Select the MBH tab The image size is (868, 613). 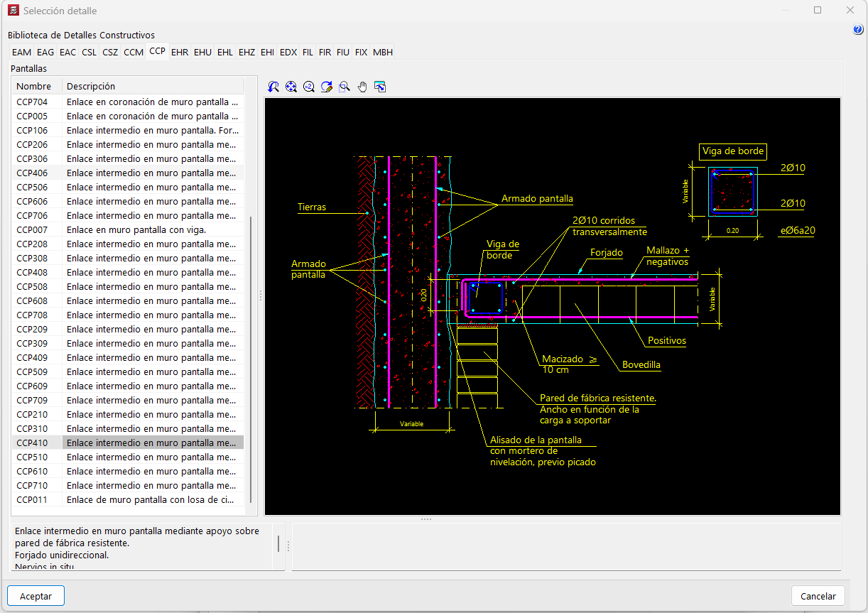coord(383,52)
